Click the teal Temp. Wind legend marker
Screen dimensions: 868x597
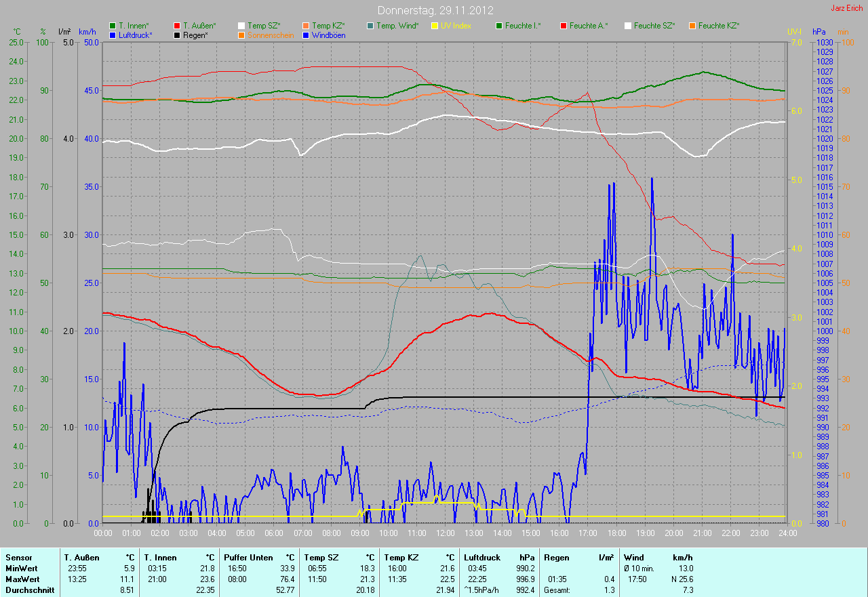[x=370, y=26]
